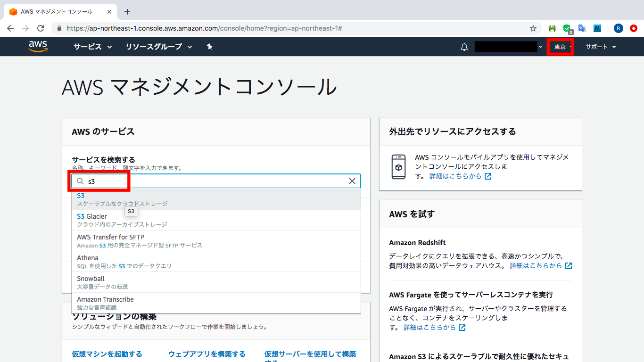Select the S3 Glacier search result
This screenshot has width=644, height=362.
(216, 220)
